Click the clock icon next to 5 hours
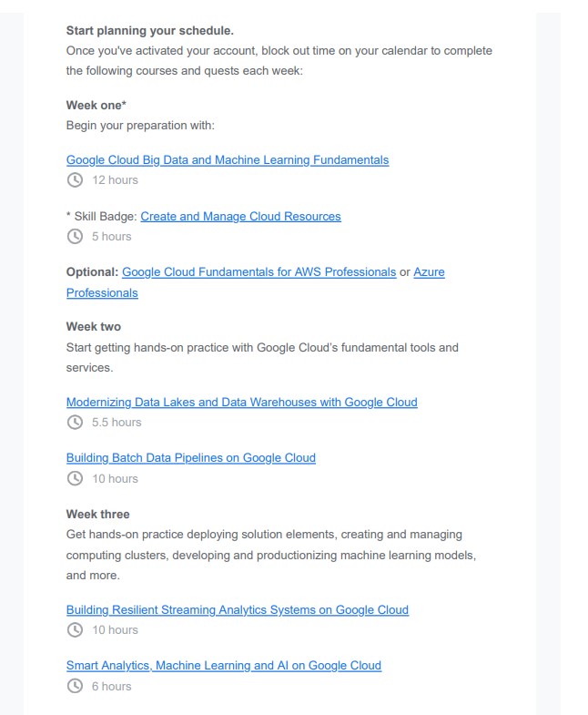 click(76, 237)
